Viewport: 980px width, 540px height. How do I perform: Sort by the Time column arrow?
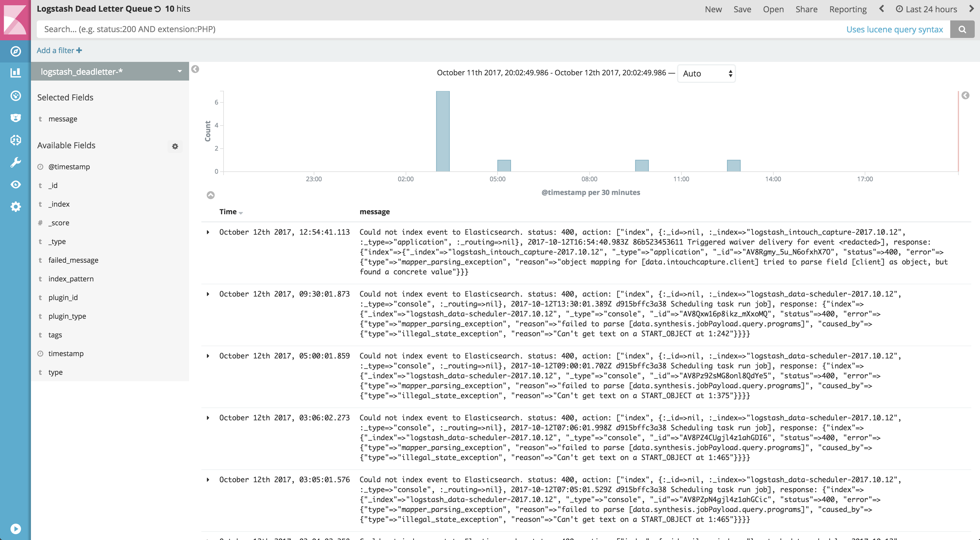pyautogui.click(x=241, y=213)
